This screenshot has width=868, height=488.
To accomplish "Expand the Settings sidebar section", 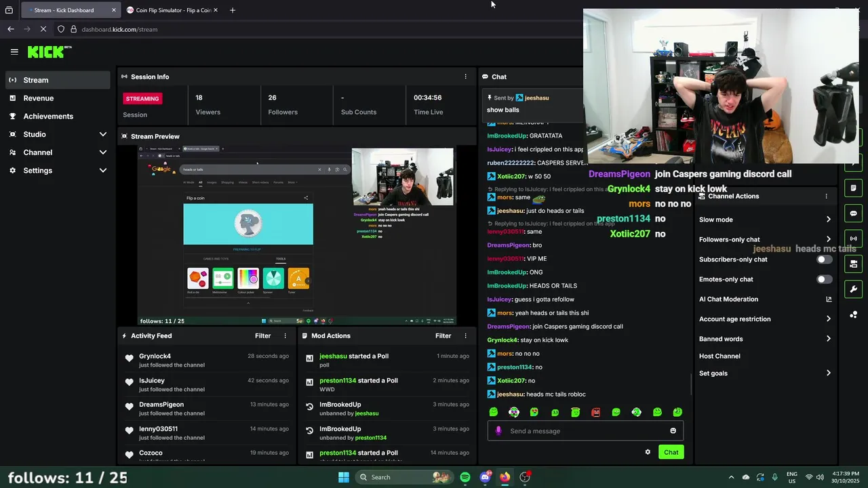I will [58, 170].
